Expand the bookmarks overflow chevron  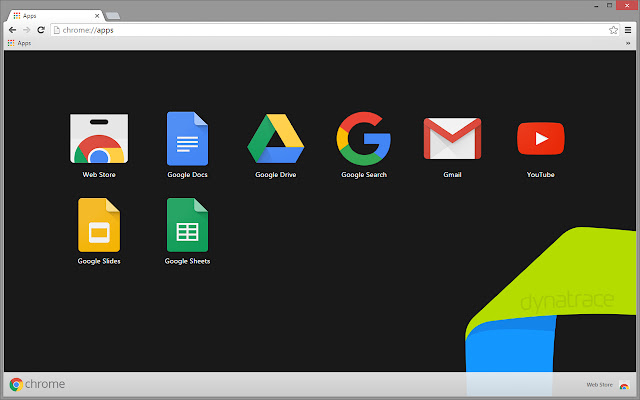(628, 43)
